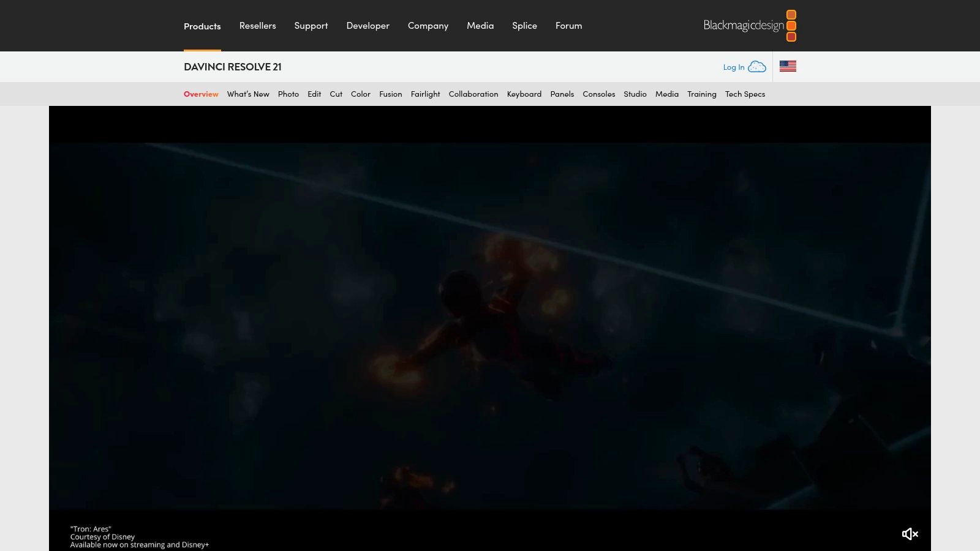Open the Company menu item
Image resolution: width=980 pixels, height=551 pixels.
click(x=428, y=26)
